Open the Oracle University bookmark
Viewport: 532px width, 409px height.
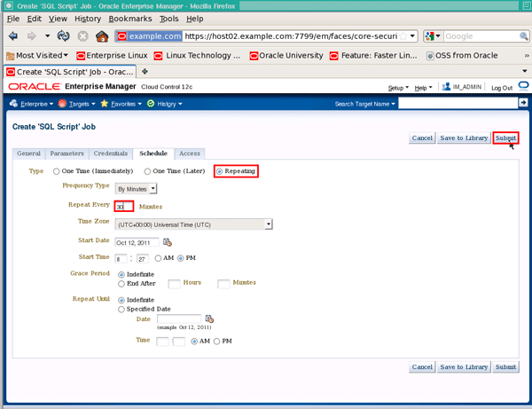[286, 55]
